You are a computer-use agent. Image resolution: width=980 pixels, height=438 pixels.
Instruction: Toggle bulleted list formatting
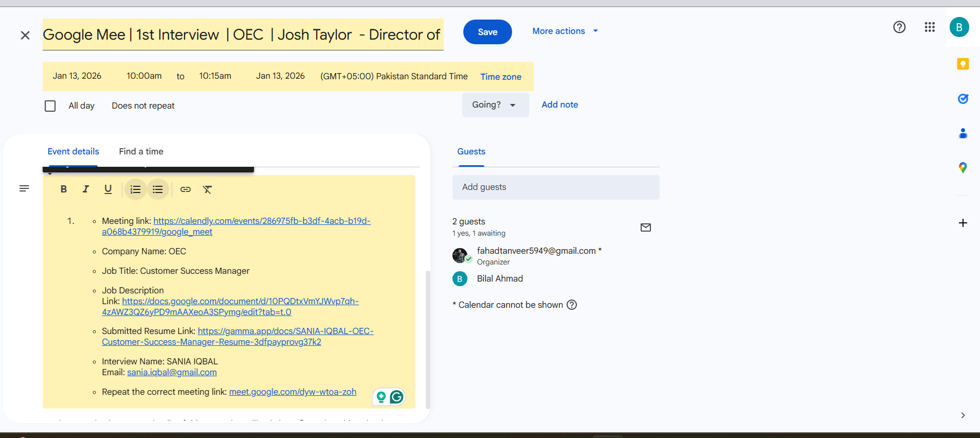point(158,189)
